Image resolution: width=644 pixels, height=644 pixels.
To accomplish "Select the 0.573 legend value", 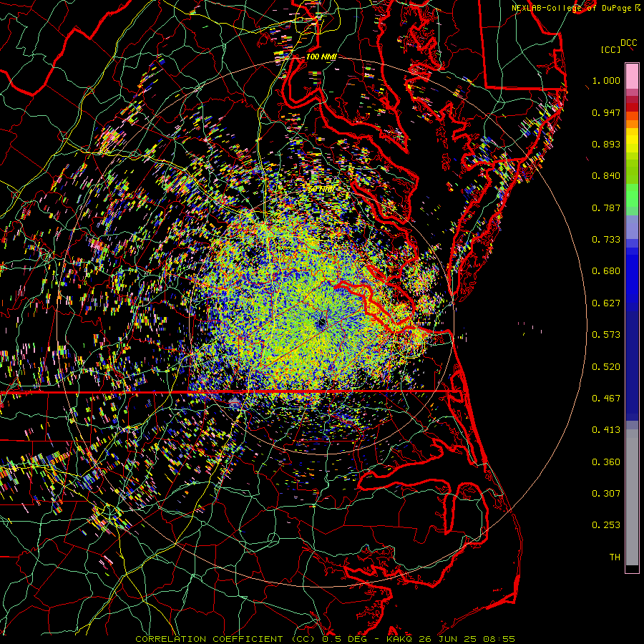I will click(606, 335).
